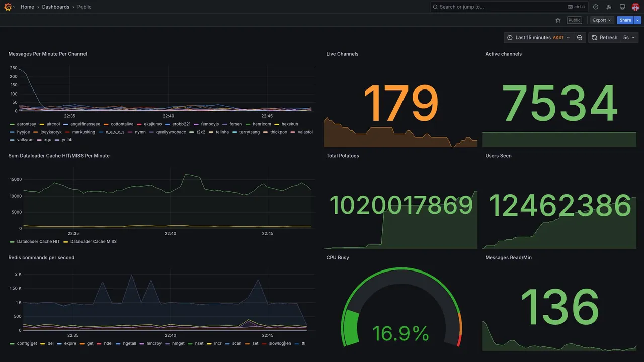Click the forsen legend color swatch
The image size is (644, 362).
(x=224, y=124)
